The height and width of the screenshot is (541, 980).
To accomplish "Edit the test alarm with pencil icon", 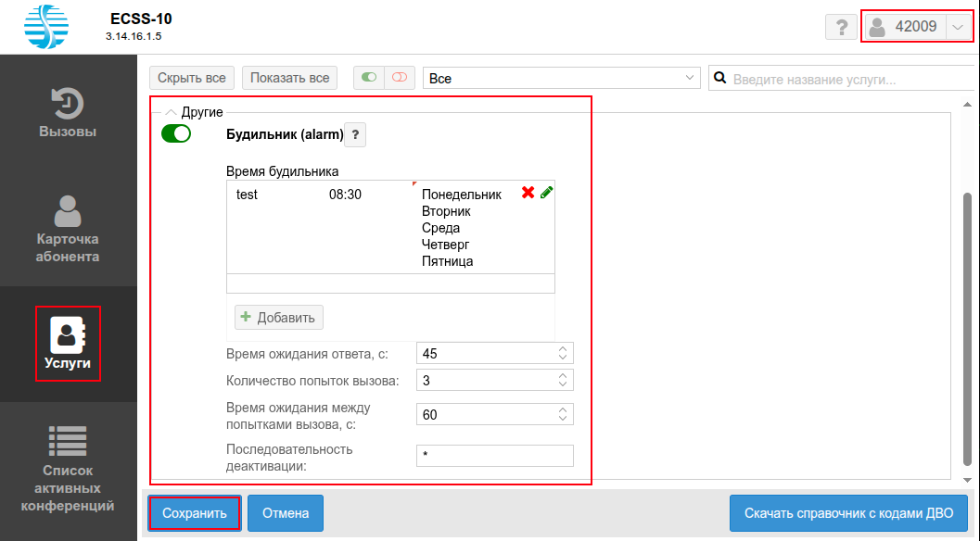I will click(x=547, y=193).
